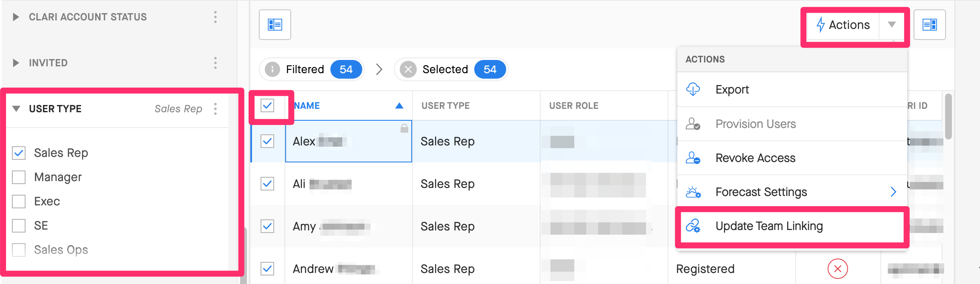Check the Exec filter checkbox
The width and height of the screenshot is (980, 284).
point(19,202)
